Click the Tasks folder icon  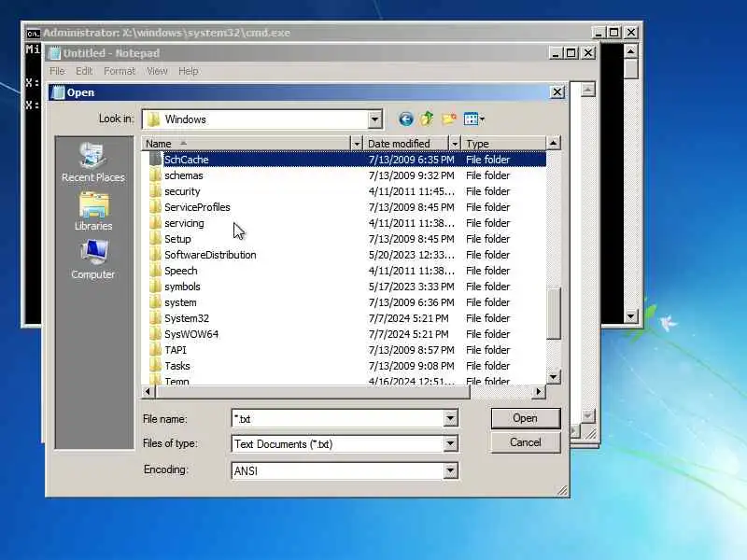point(155,366)
